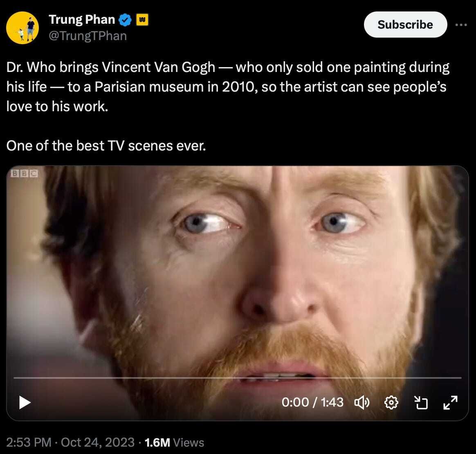View the 1.6M Views count

pyautogui.click(x=174, y=443)
